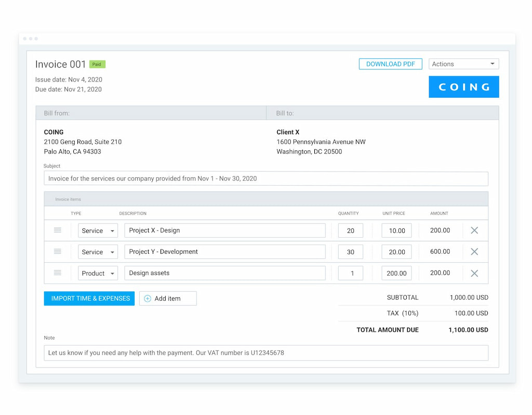The height and width of the screenshot is (415, 532).
Task: Change type selector on Project Y row
Action: click(98, 252)
